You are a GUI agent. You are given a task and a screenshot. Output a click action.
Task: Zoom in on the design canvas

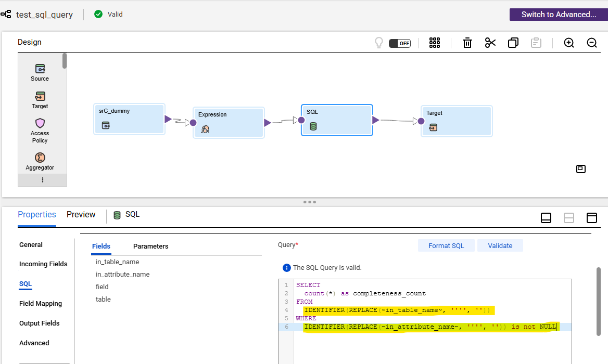point(569,43)
